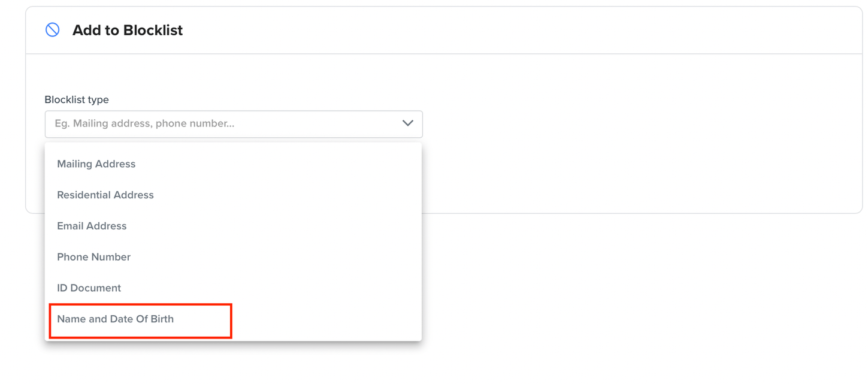Choose ID Document from the dropdown
Viewport: 868px width, 384px height.
(x=233, y=288)
